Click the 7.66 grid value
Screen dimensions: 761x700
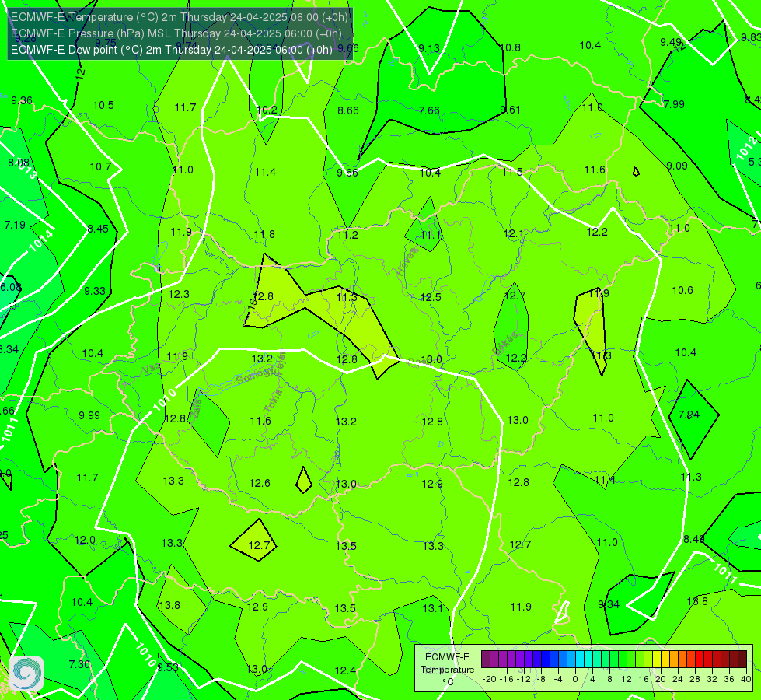pos(429,110)
